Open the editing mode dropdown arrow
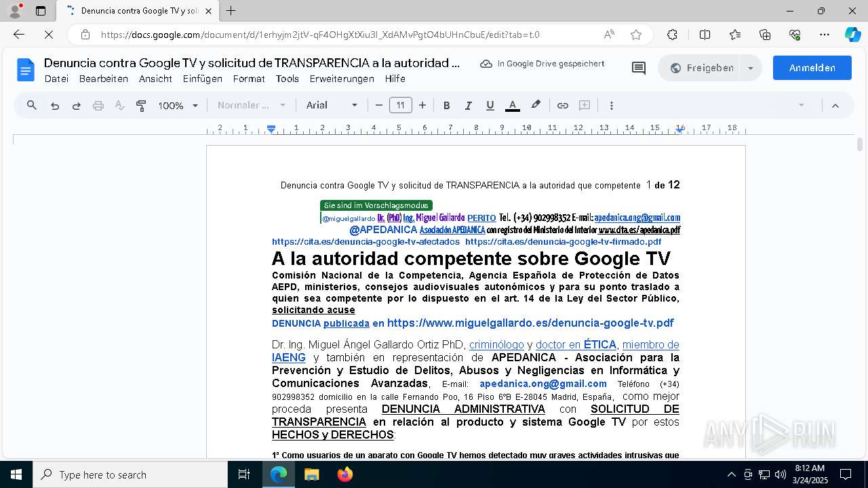The image size is (868, 488). 802,105
